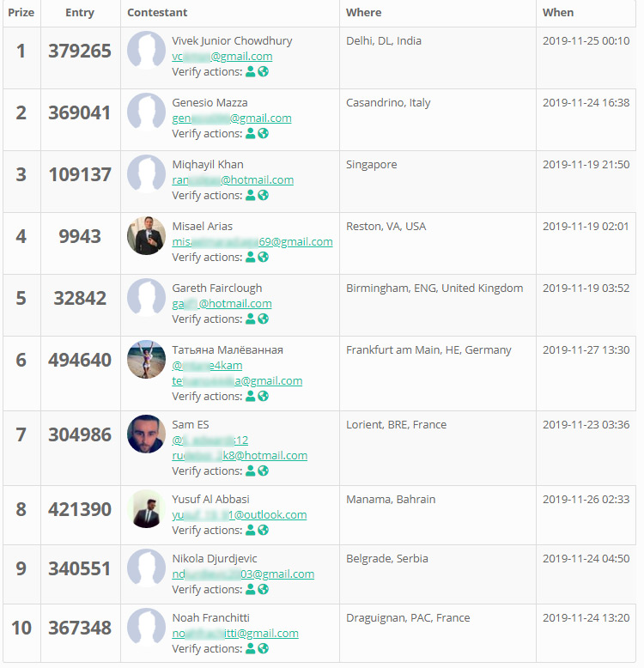This screenshot has width=644, height=668.
Task: Click the globe verify icon for Genesio Mazza
Action: (264, 134)
